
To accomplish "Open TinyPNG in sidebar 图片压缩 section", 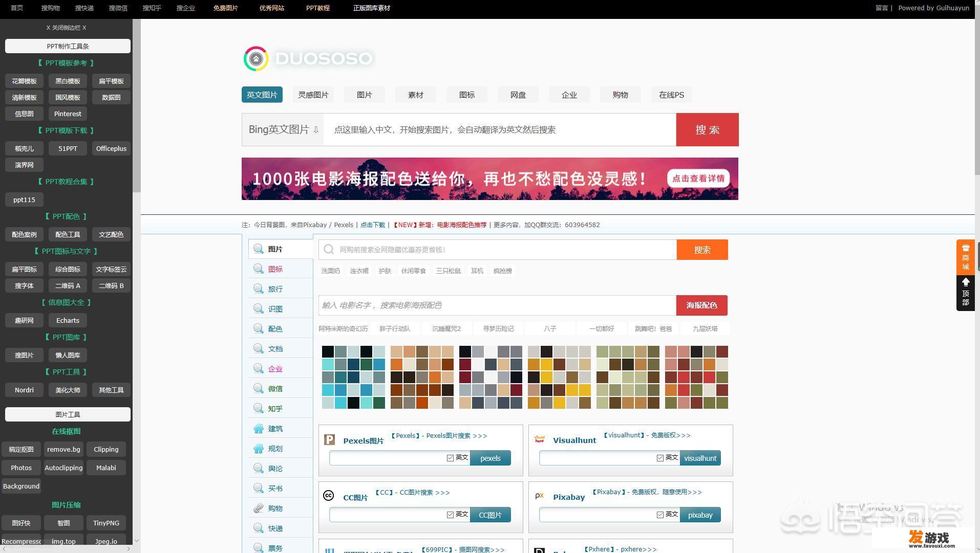I will pos(106,523).
